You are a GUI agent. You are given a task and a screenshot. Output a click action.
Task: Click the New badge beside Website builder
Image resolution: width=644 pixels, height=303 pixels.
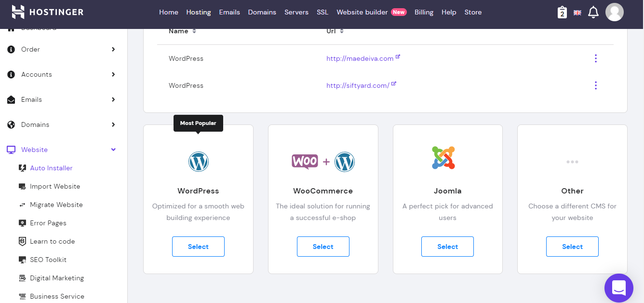tap(399, 12)
